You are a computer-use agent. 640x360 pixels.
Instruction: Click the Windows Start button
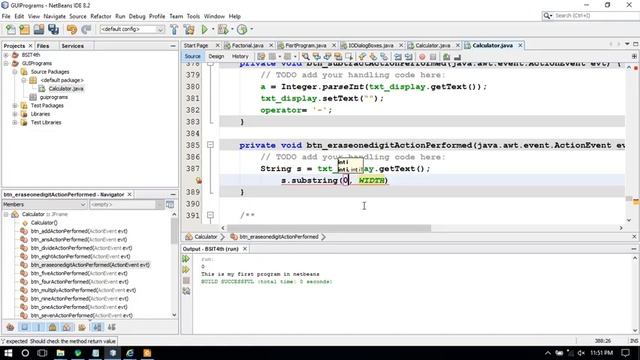[8, 353]
